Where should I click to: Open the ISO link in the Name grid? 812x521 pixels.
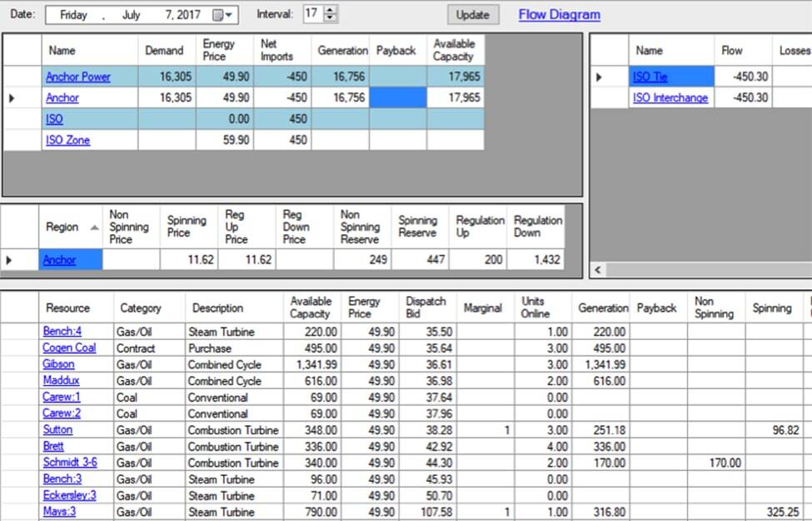tap(54, 119)
